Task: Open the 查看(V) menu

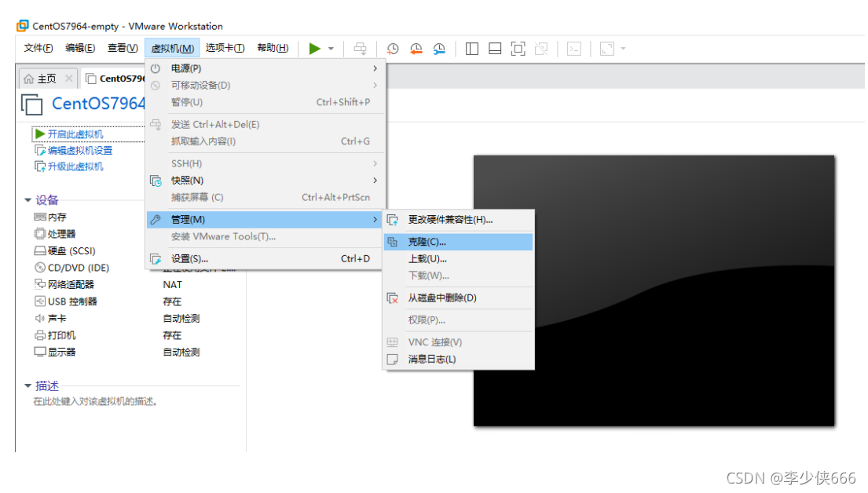Action: point(123,48)
